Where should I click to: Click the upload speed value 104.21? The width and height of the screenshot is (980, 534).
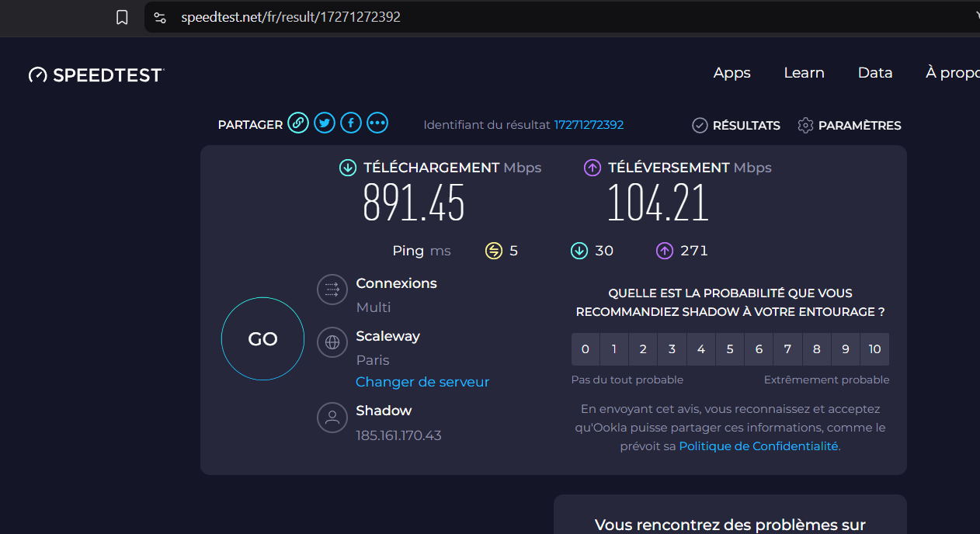pos(659,203)
